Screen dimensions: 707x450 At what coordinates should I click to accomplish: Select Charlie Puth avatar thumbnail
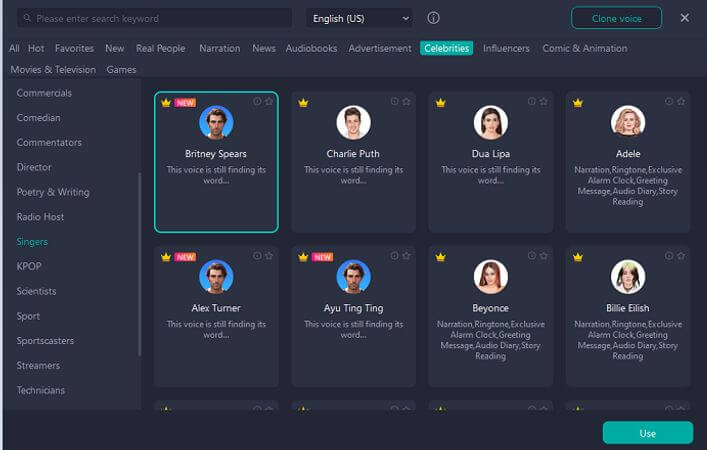click(353, 122)
